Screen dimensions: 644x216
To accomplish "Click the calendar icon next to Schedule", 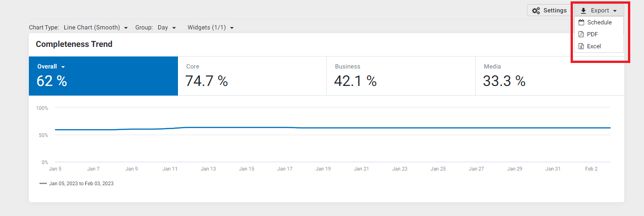I will pyautogui.click(x=581, y=22).
